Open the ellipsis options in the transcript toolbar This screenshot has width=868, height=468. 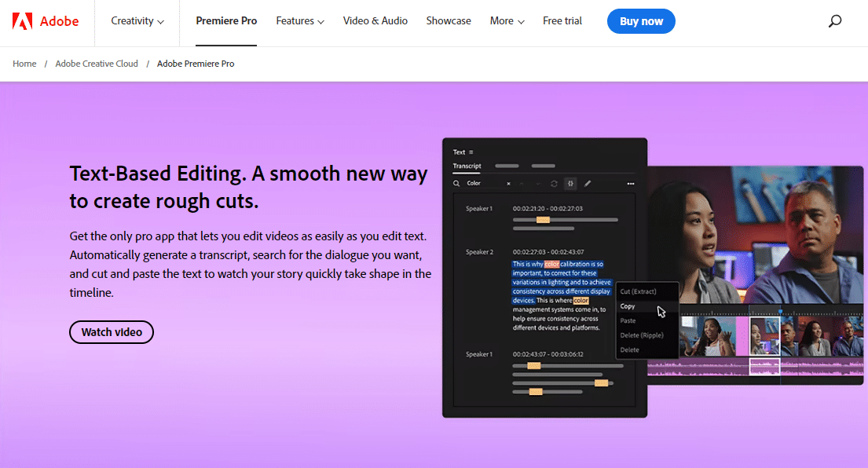tap(631, 184)
